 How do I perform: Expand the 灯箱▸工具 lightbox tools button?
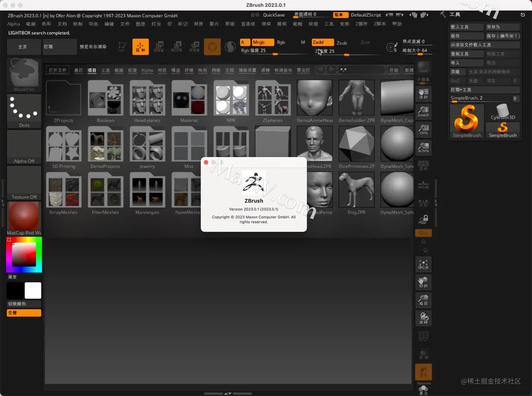coord(485,90)
